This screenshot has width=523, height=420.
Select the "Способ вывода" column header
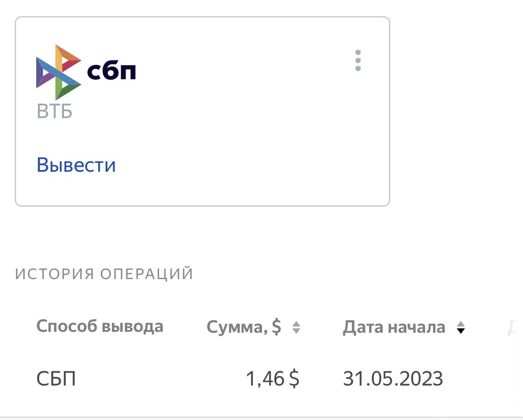point(101,327)
